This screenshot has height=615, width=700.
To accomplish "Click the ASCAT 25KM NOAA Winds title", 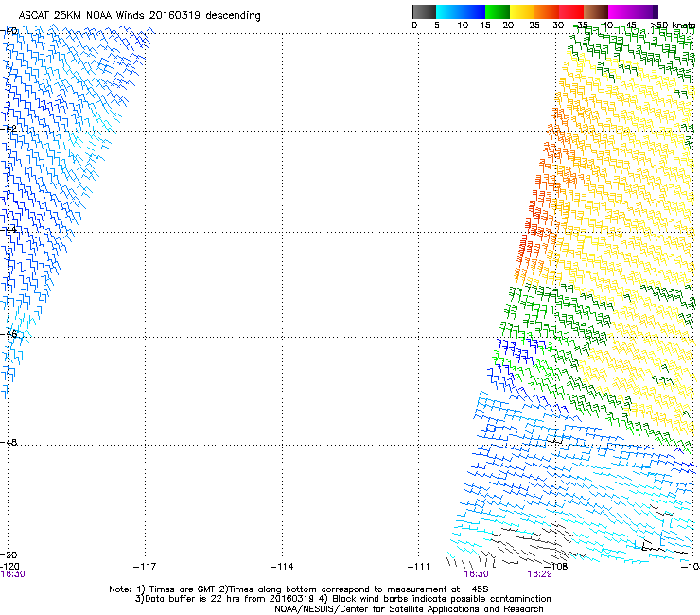I will (x=139, y=15).
